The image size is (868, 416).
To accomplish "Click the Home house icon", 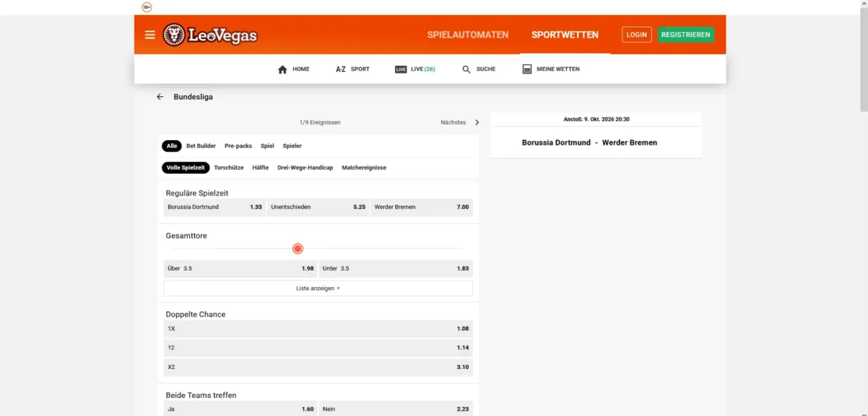I will pos(282,70).
